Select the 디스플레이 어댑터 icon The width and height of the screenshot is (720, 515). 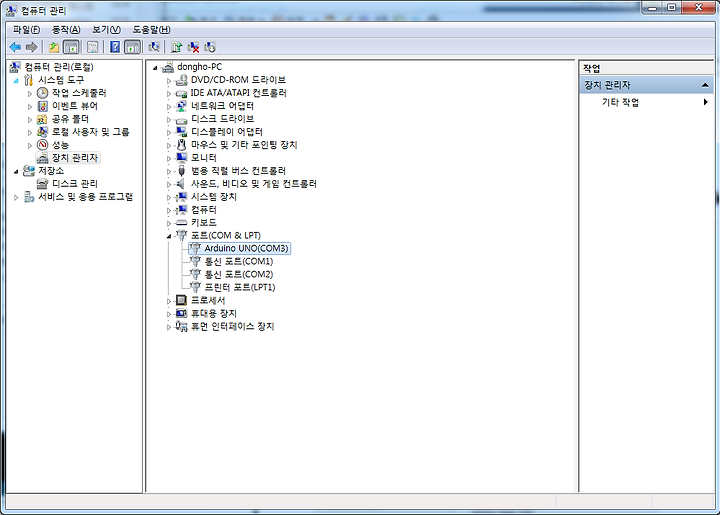tap(181, 132)
